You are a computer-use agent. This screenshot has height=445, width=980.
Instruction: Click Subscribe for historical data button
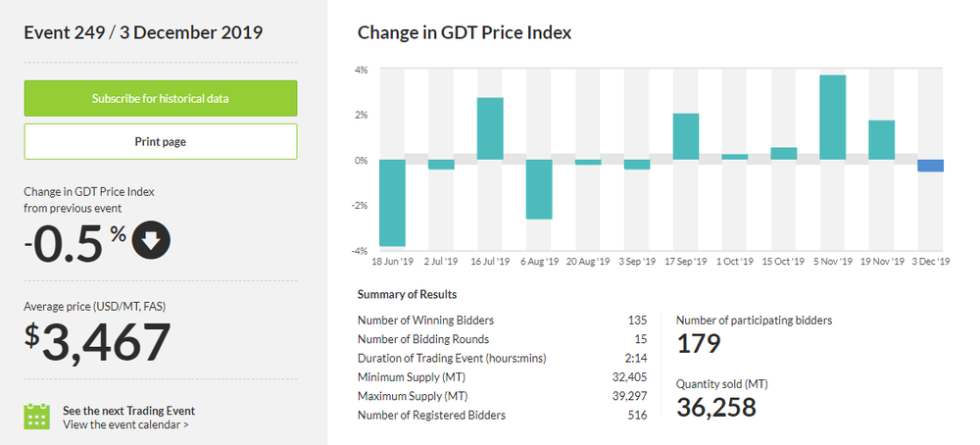tap(161, 98)
